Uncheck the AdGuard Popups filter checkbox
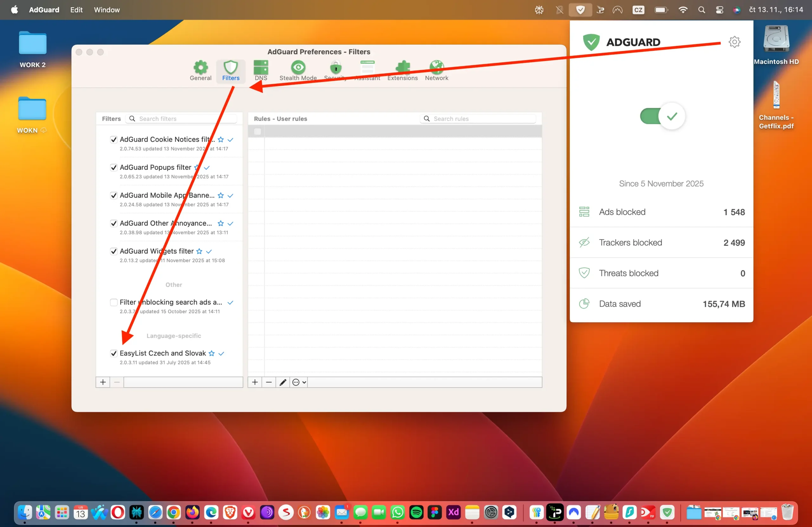812x527 pixels. click(x=114, y=168)
